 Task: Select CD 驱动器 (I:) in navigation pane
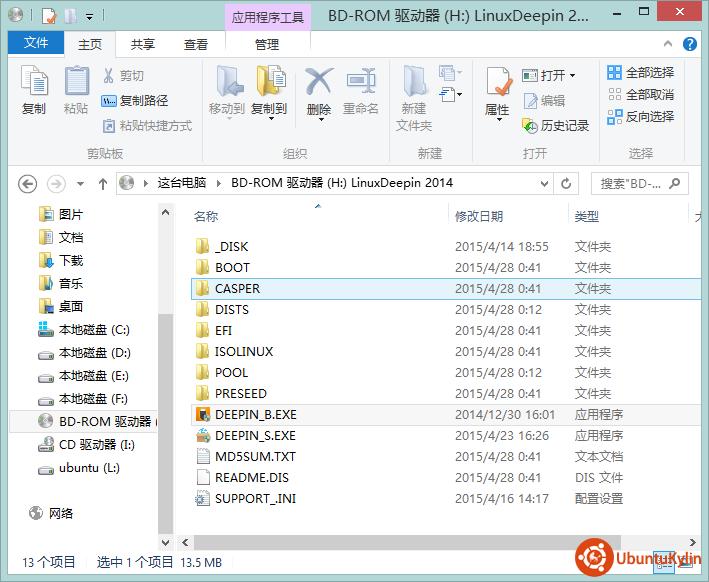click(x=86, y=445)
